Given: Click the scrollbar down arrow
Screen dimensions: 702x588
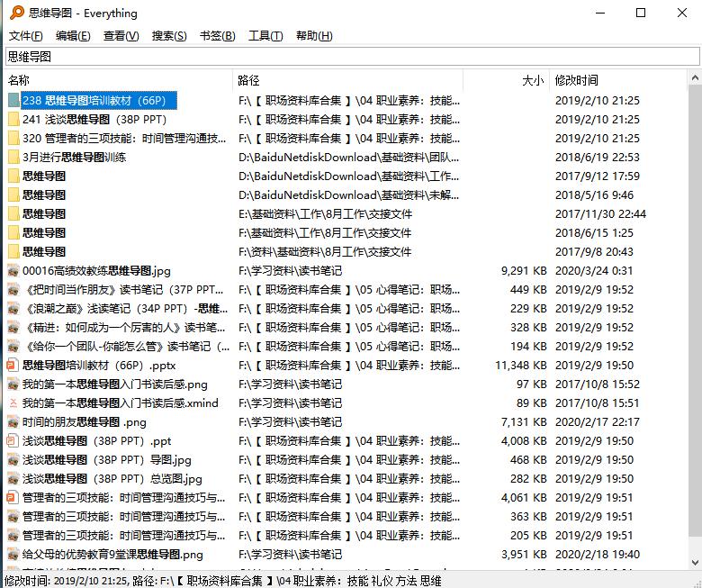Looking at the screenshot, I should tap(695, 562).
